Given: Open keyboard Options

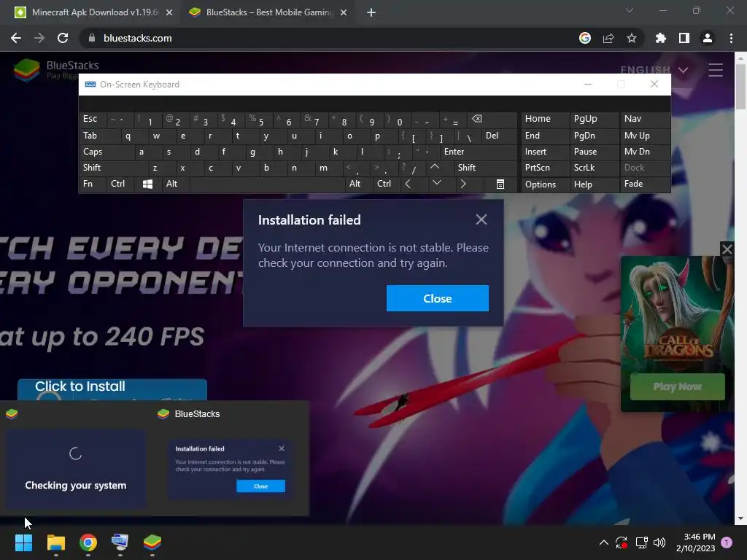Looking at the screenshot, I should [x=545, y=184].
